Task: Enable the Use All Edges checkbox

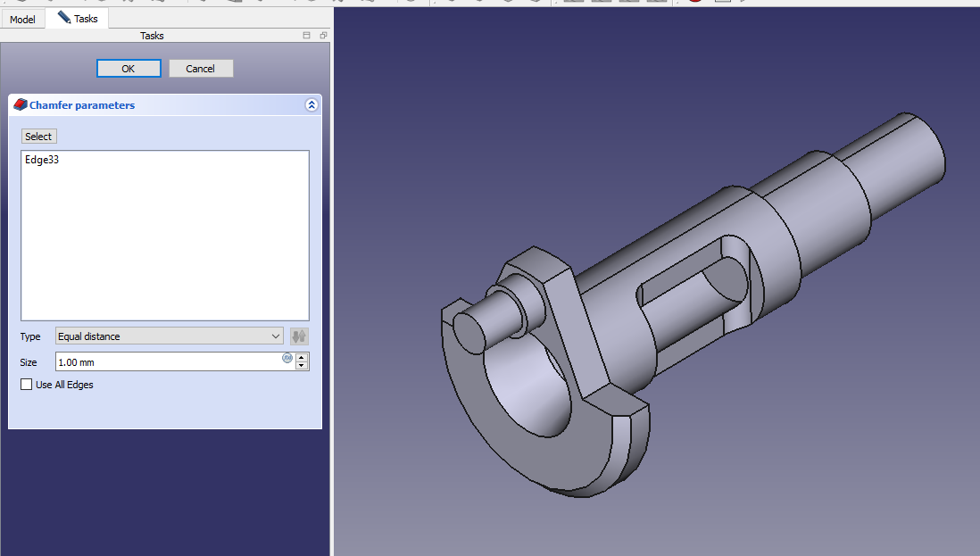Action: (x=26, y=385)
